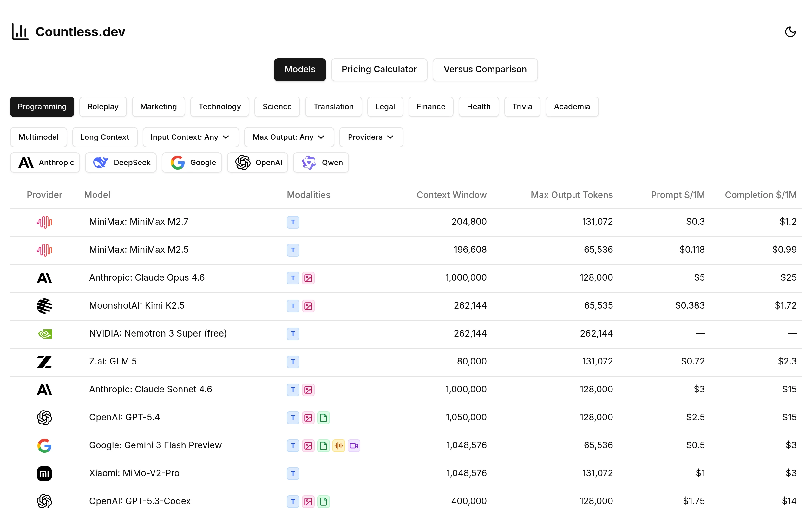Expand the Input Context dropdown
The width and height of the screenshot is (812, 508).
tap(191, 137)
